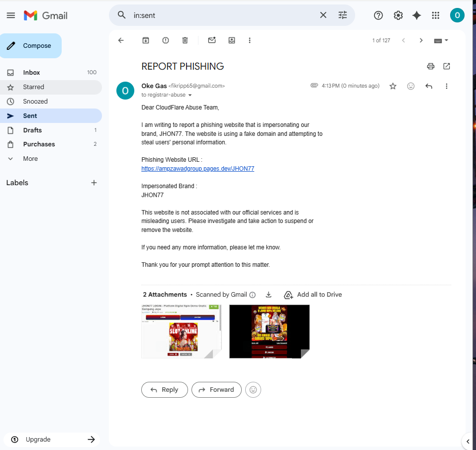The width and height of the screenshot is (476, 450).
Task: Click the reply arrow in header
Action: tap(429, 86)
